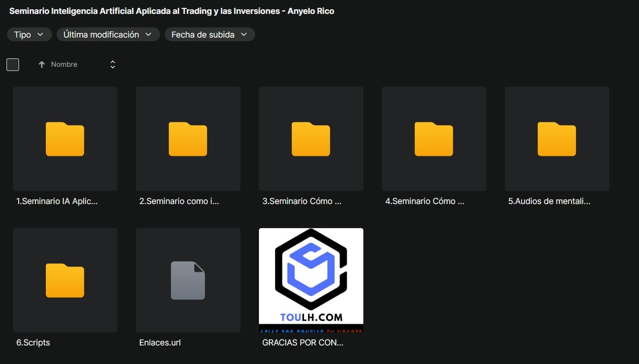Open the 2.Seminario como i... folder icon
639x364 pixels.
pos(188,139)
